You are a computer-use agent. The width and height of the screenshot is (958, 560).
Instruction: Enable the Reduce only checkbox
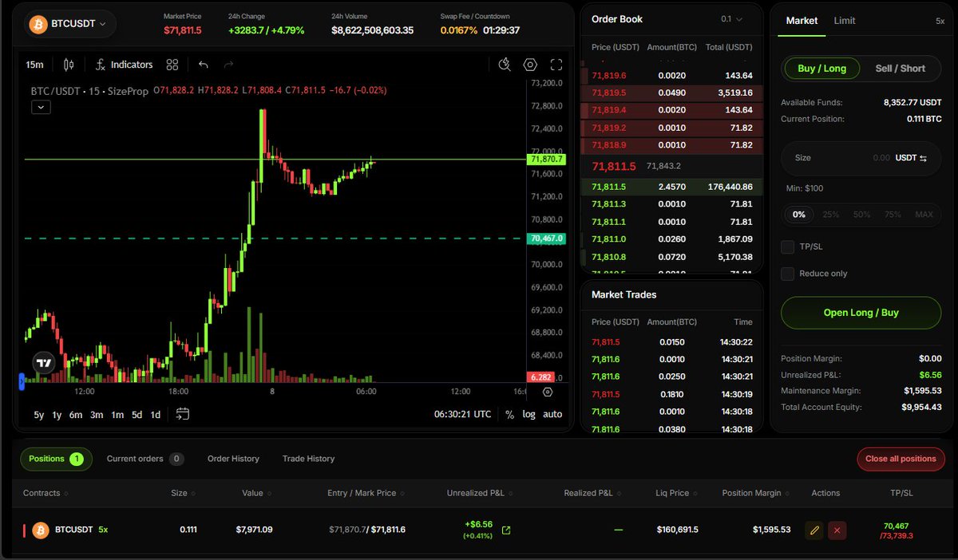coord(788,274)
